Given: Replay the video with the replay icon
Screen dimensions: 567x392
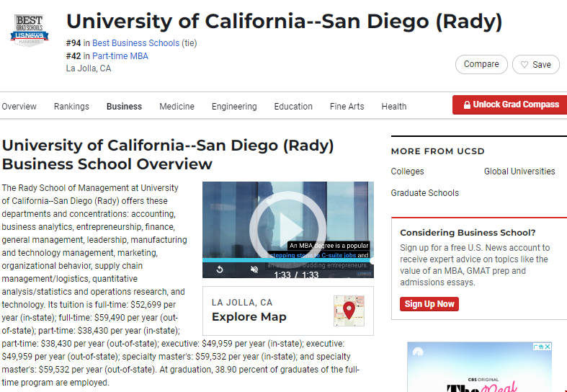Looking at the screenshot, I should [220, 269].
